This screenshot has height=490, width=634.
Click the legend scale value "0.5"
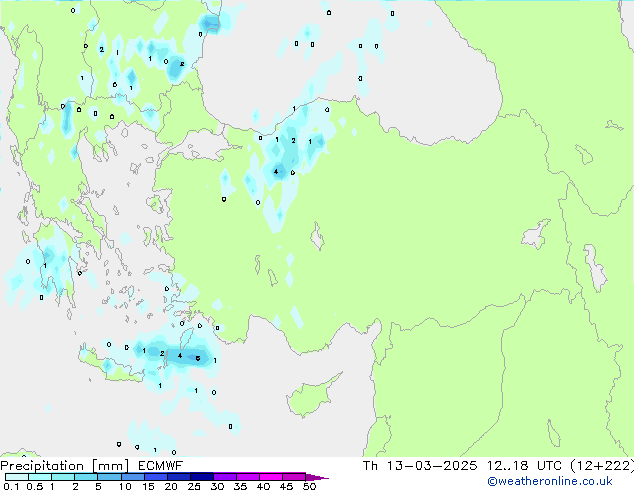35,486
